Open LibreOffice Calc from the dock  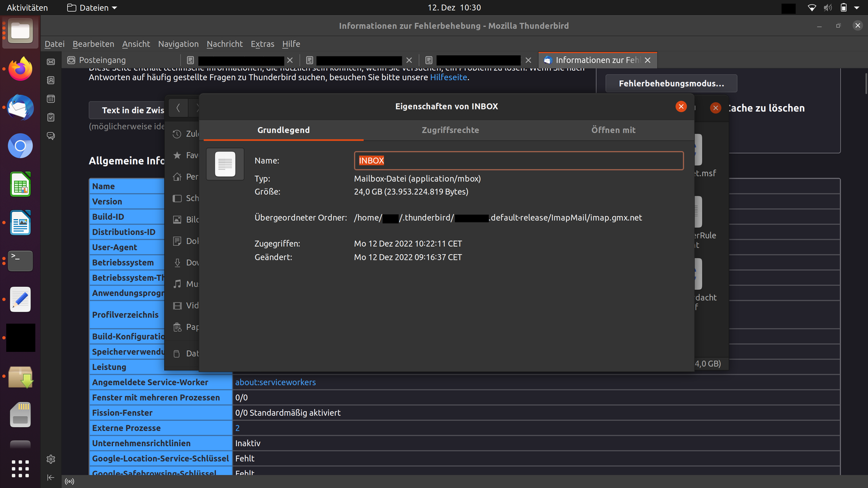[20, 185]
